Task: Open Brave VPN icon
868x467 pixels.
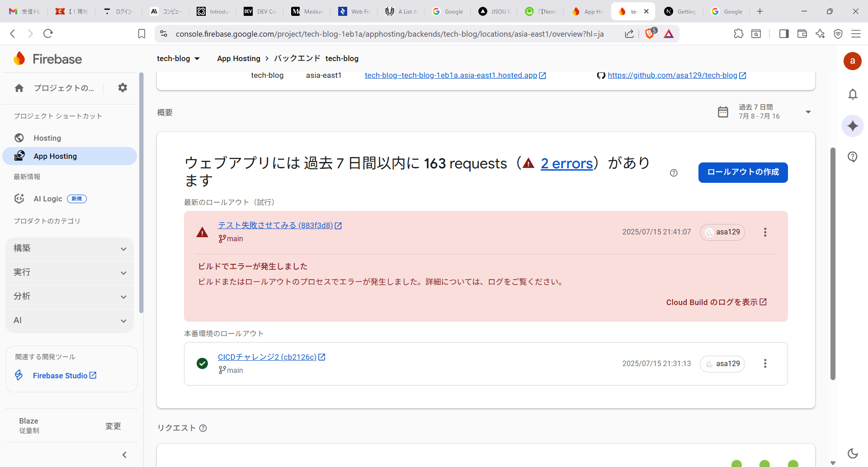Action: (x=838, y=34)
